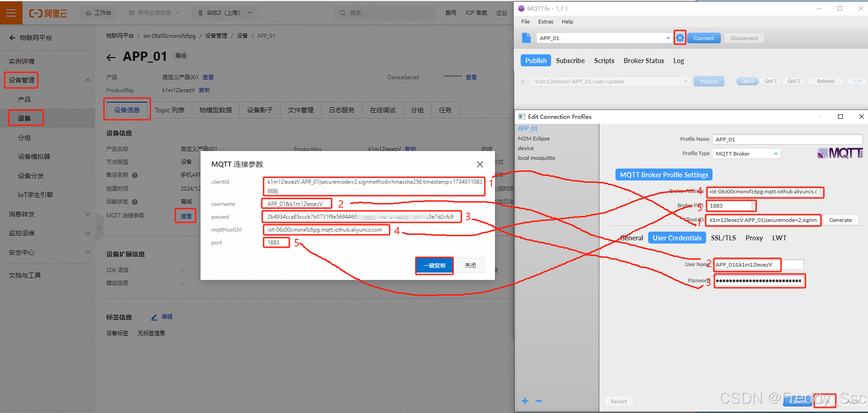Switch to the Subscribe tab
Viewport: 868px width, 413px height.
click(570, 61)
